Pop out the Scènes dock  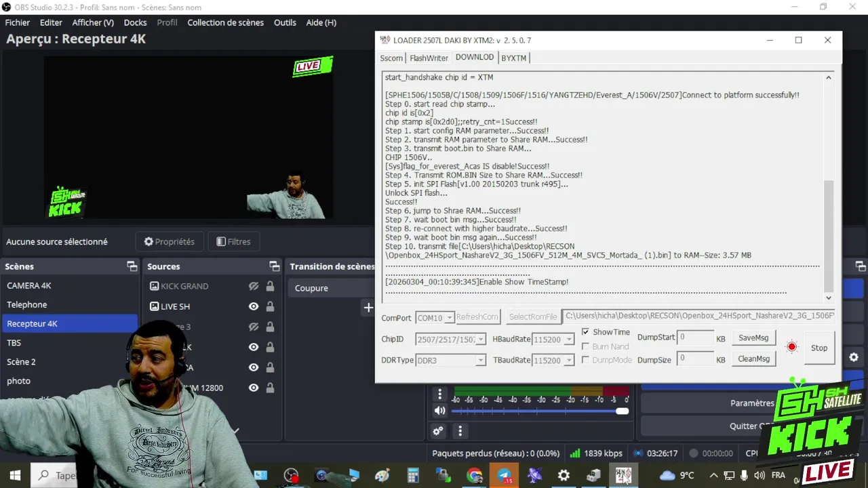point(132,266)
